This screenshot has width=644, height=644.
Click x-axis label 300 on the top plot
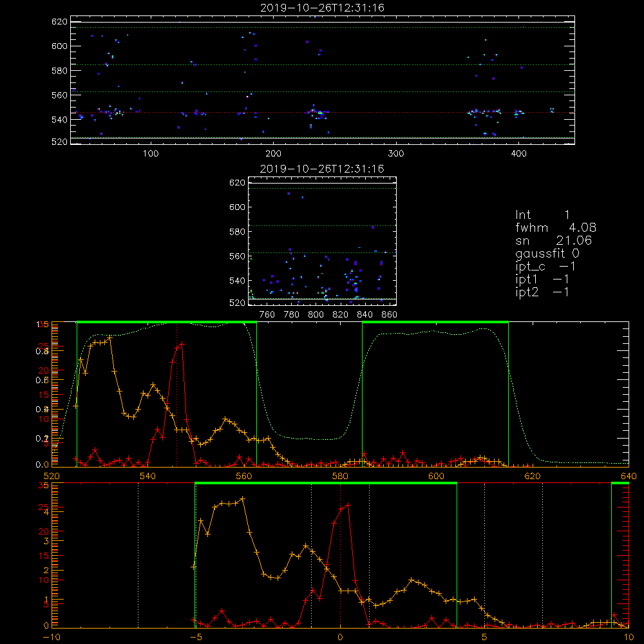click(396, 154)
